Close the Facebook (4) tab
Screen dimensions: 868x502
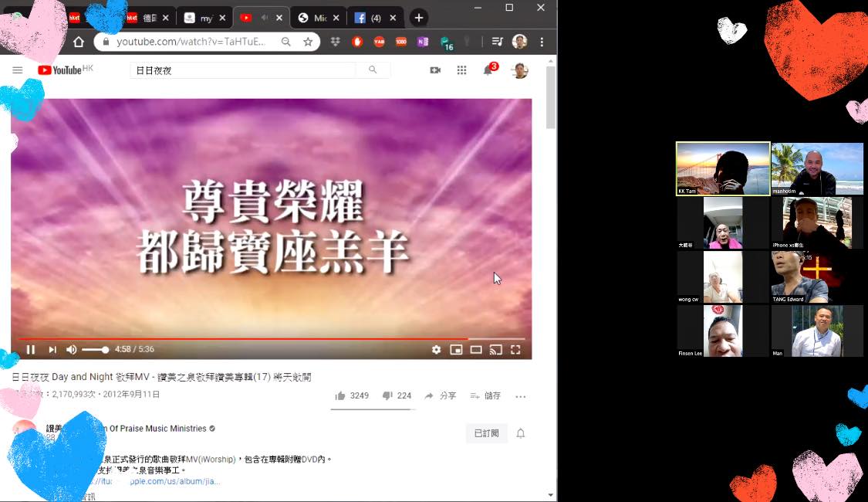(393, 18)
